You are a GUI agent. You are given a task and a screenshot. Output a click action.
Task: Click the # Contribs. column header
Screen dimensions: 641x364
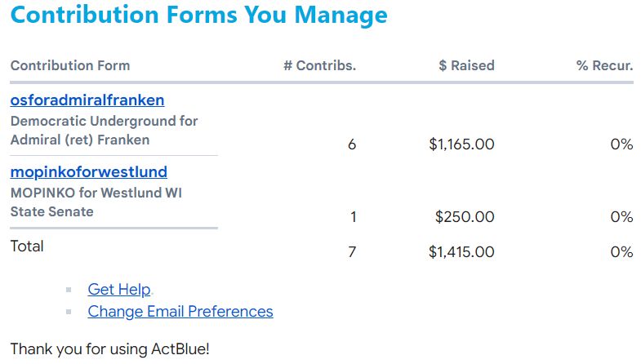click(319, 65)
